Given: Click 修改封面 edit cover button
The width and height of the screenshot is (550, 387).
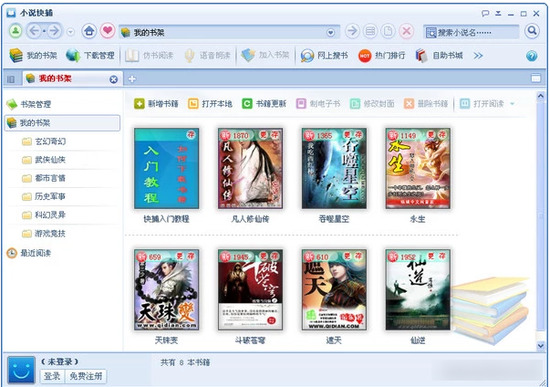Looking at the screenshot, I should 372,104.
